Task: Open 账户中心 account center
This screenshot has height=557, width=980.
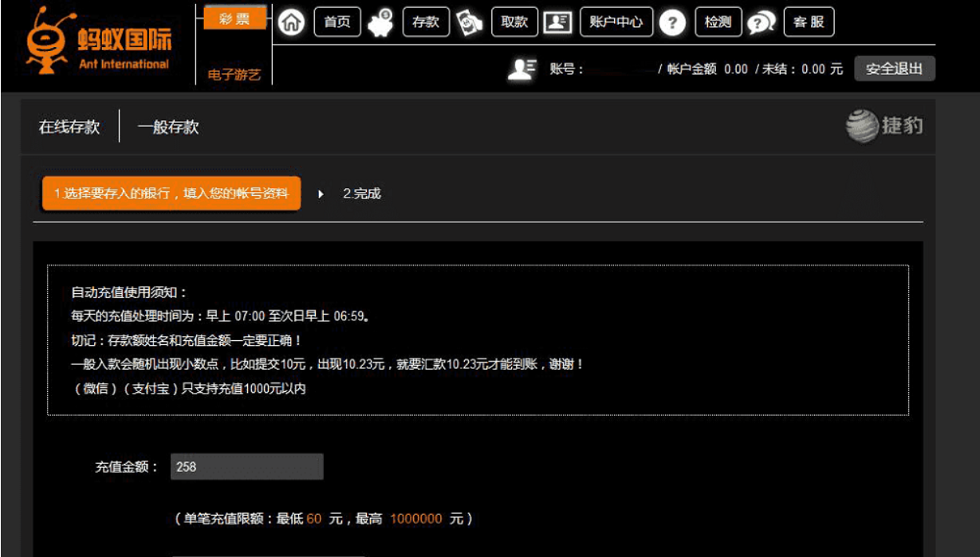Action: click(616, 22)
